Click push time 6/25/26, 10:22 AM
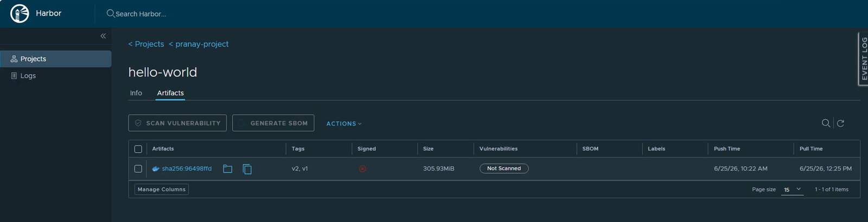The width and height of the screenshot is (868, 222). coord(741,169)
